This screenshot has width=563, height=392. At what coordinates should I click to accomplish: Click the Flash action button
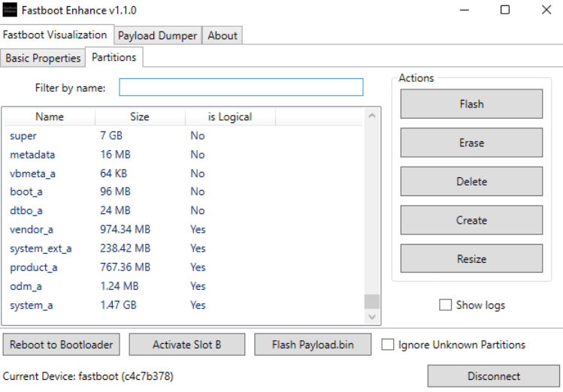pos(471,104)
